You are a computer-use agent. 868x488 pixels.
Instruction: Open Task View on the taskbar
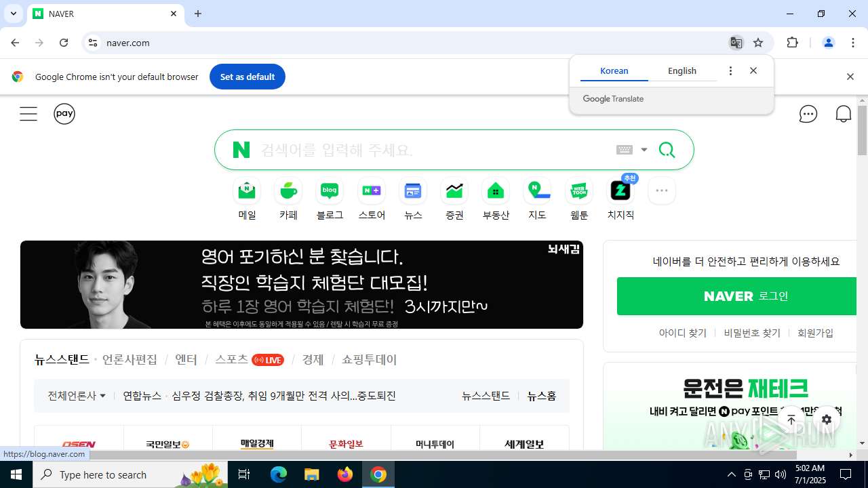244,474
